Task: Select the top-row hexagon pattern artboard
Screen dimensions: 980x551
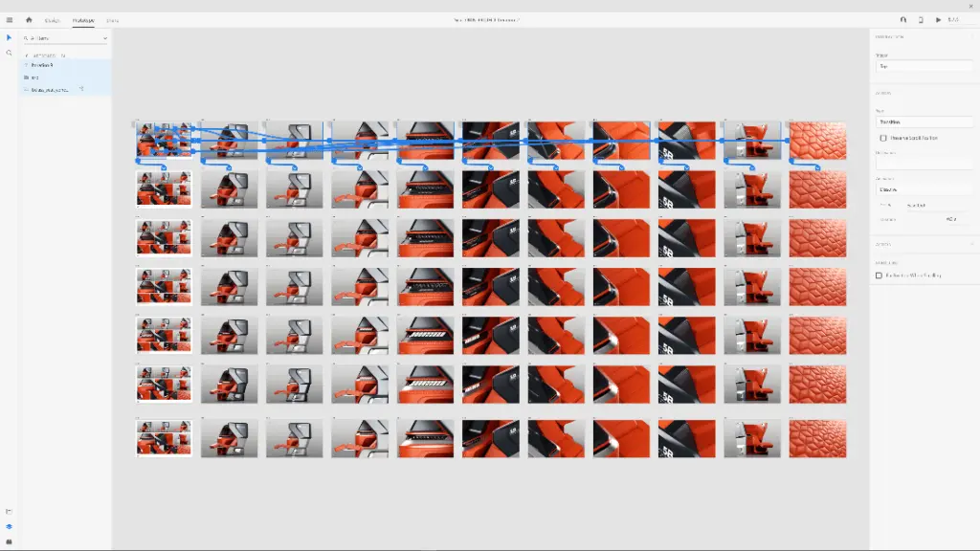Action: pyautogui.click(x=817, y=141)
